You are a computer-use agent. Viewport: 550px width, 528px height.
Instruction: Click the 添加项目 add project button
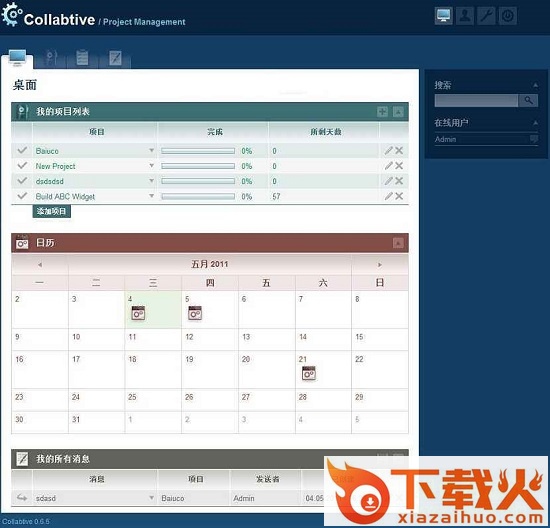coord(52,212)
